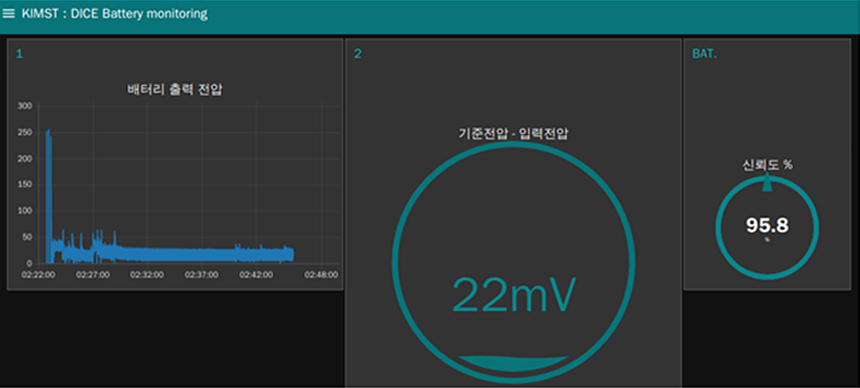Click the panel 2 group heading

(x=358, y=54)
